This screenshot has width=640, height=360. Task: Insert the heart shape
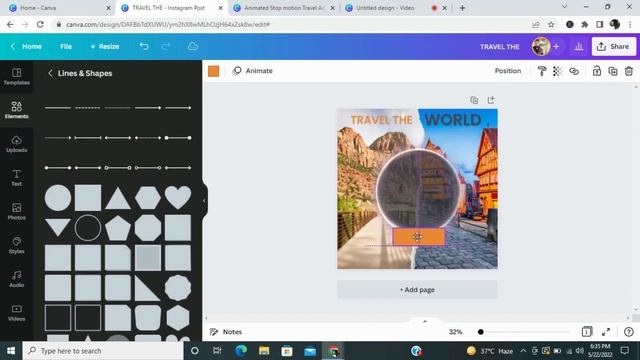click(x=178, y=198)
